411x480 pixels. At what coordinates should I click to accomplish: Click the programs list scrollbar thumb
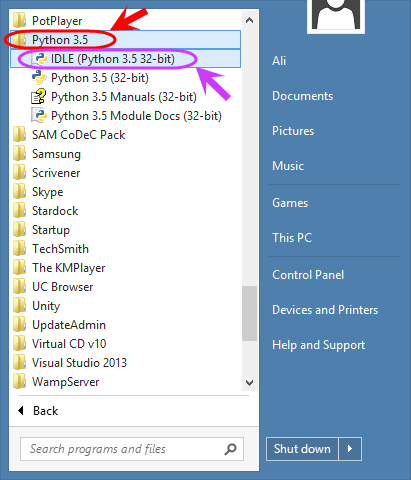tap(249, 313)
